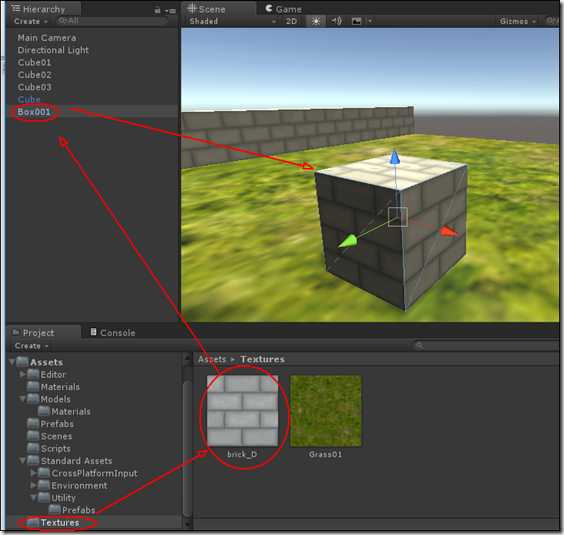The image size is (564, 535).
Task: Click the Hierarchy search field
Action: tap(112, 21)
